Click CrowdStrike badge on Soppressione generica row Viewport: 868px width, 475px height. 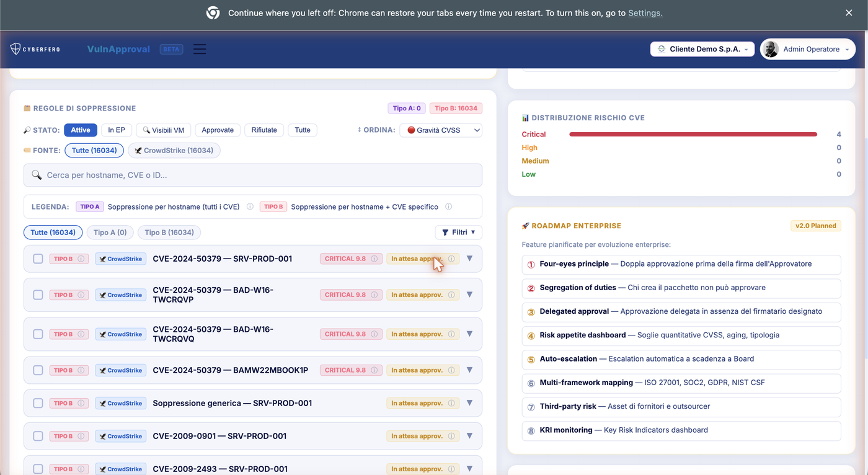[x=121, y=403]
